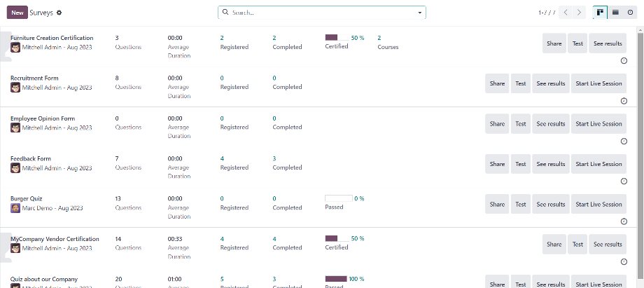644x288 pixels.
Task: See results of Burger Quiz
Action: pyautogui.click(x=551, y=204)
